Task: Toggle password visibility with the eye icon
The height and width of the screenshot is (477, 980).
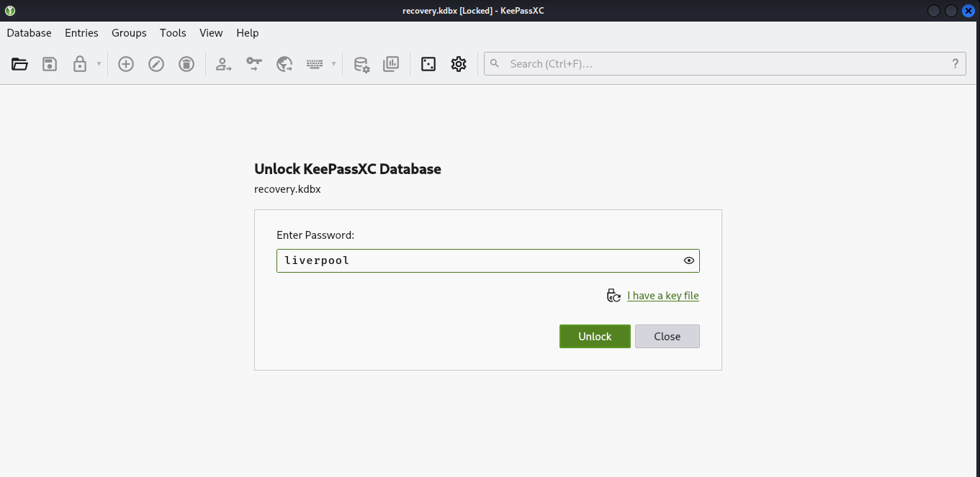Action: [x=689, y=260]
